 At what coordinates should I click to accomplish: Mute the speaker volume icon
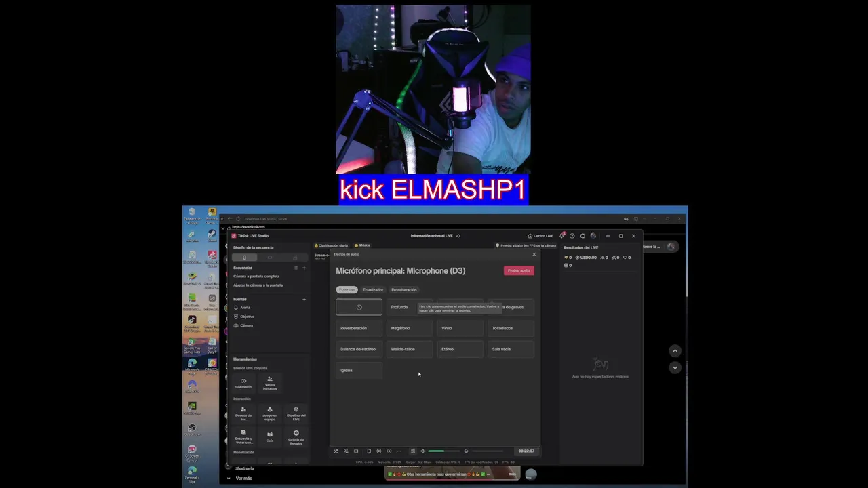point(423,451)
